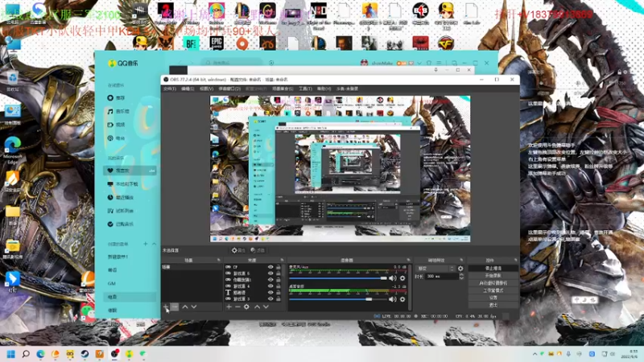Toggle visibility of source row ending in 3
Viewport: 644px width, 362px height.
270,298
